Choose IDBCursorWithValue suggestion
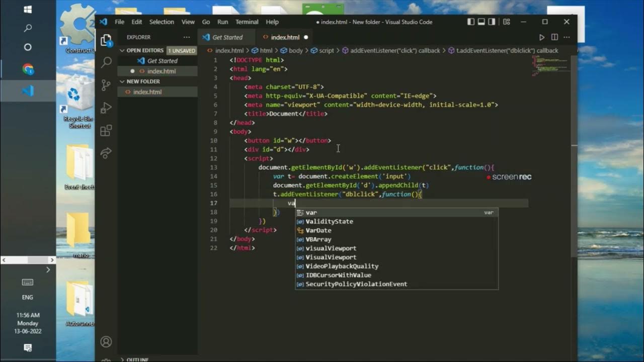 [x=396, y=275]
